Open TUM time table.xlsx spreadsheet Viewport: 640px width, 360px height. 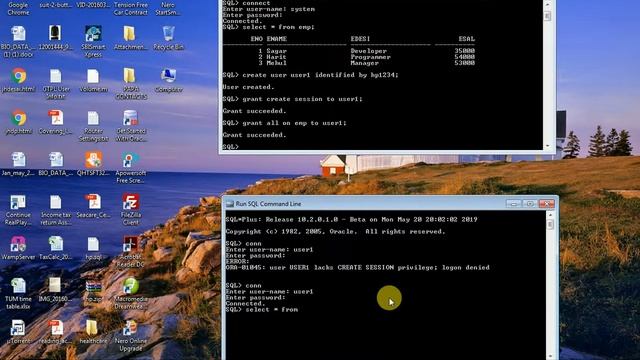pos(18,286)
